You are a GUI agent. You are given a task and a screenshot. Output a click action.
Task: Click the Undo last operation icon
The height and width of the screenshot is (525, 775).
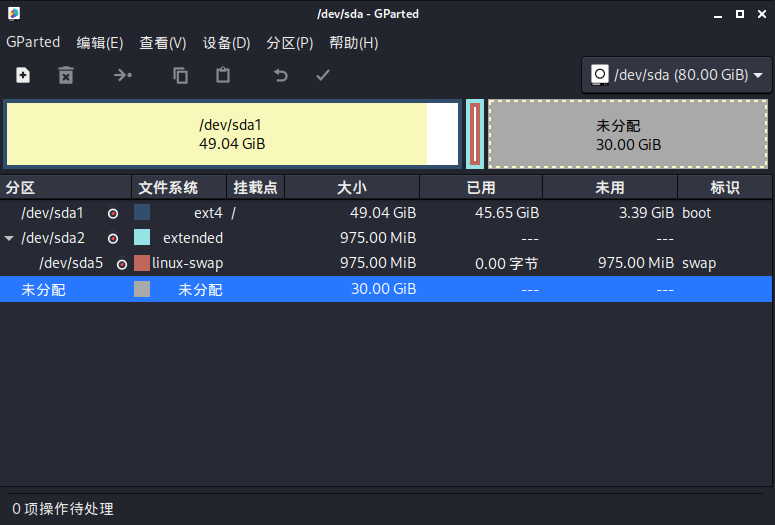pos(280,76)
